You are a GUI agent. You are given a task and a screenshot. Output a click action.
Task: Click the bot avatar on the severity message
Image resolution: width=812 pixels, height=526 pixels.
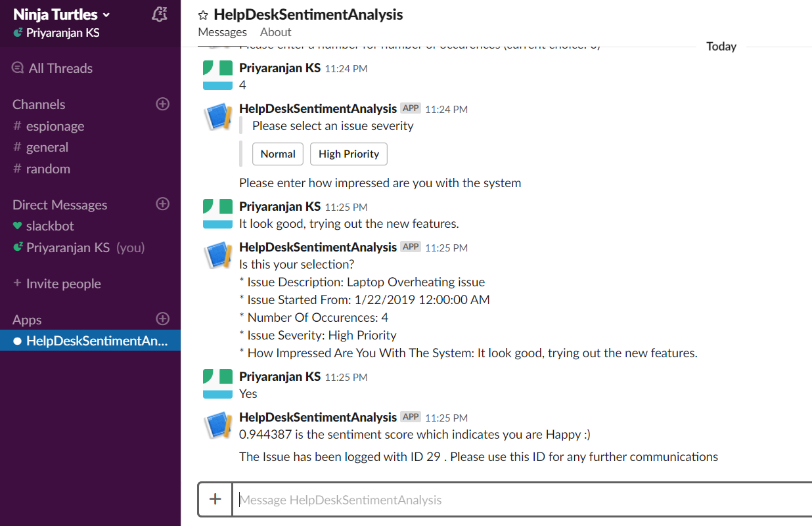(218, 117)
